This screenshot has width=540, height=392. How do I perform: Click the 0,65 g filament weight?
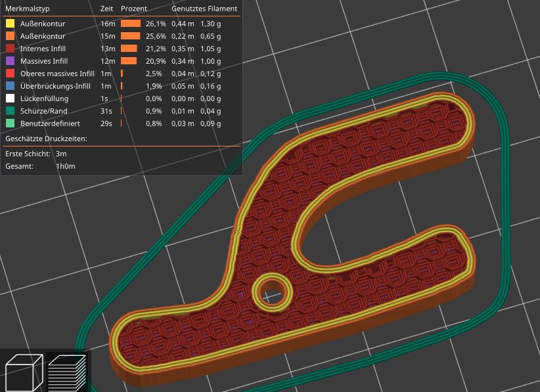pos(211,36)
